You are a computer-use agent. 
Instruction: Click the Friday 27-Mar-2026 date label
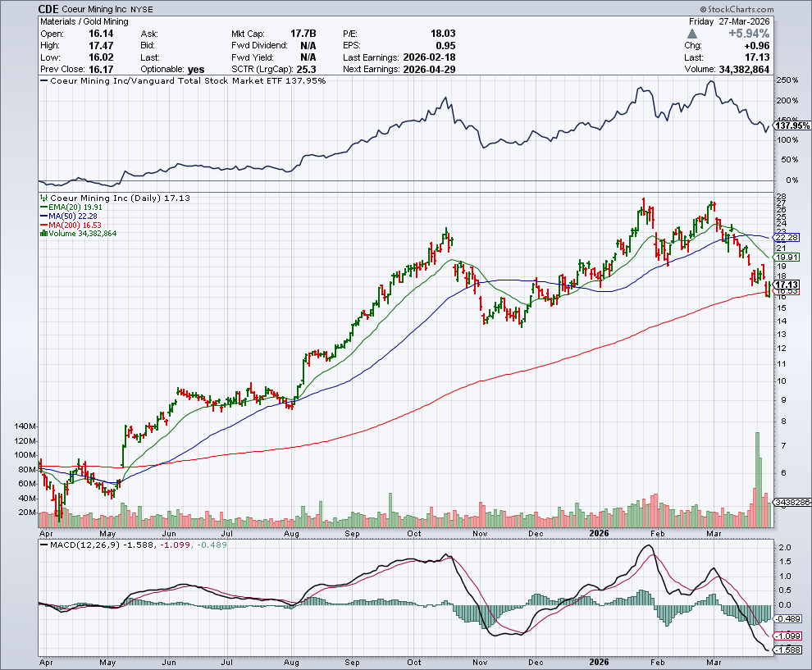(729, 22)
